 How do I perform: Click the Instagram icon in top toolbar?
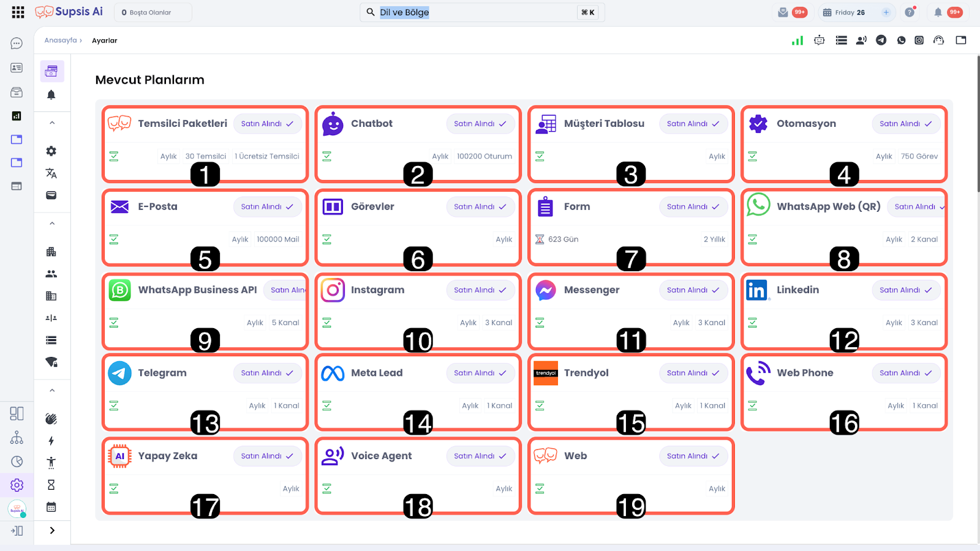point(919,40)
